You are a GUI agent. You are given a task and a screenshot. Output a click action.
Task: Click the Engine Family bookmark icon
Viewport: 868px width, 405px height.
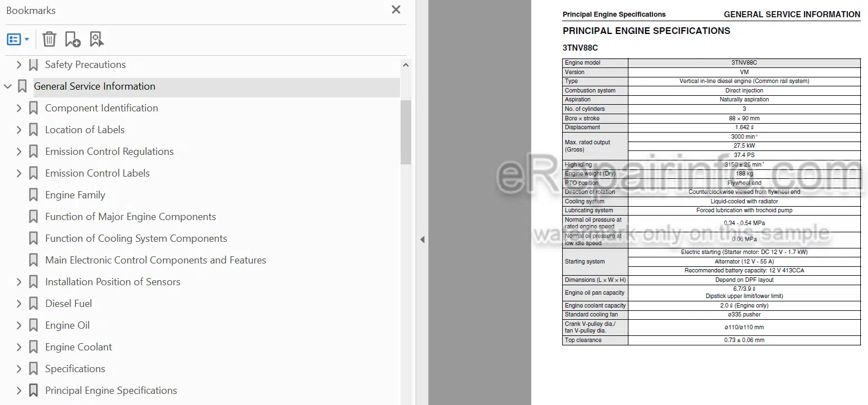click(x=33, y=195)
